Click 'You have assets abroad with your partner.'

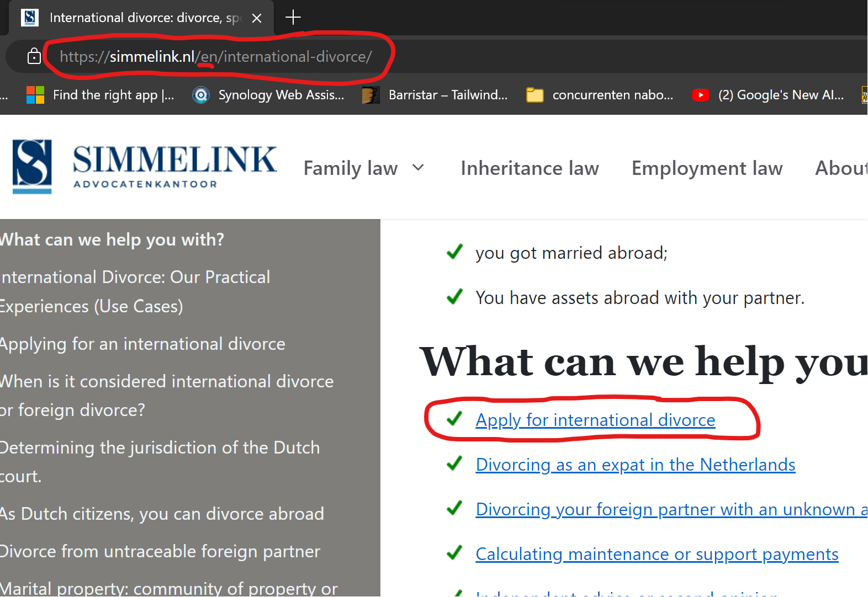tap(640, 297)
